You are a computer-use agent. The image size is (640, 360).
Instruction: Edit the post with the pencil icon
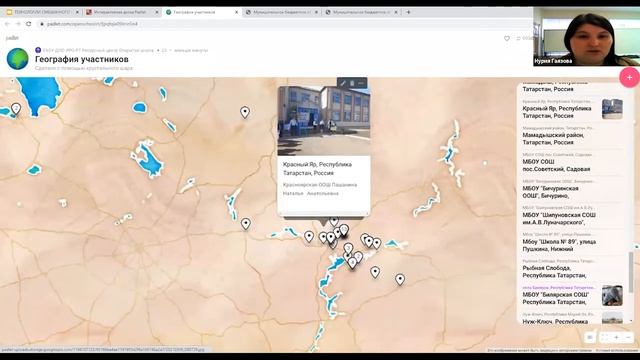[343, 83]
